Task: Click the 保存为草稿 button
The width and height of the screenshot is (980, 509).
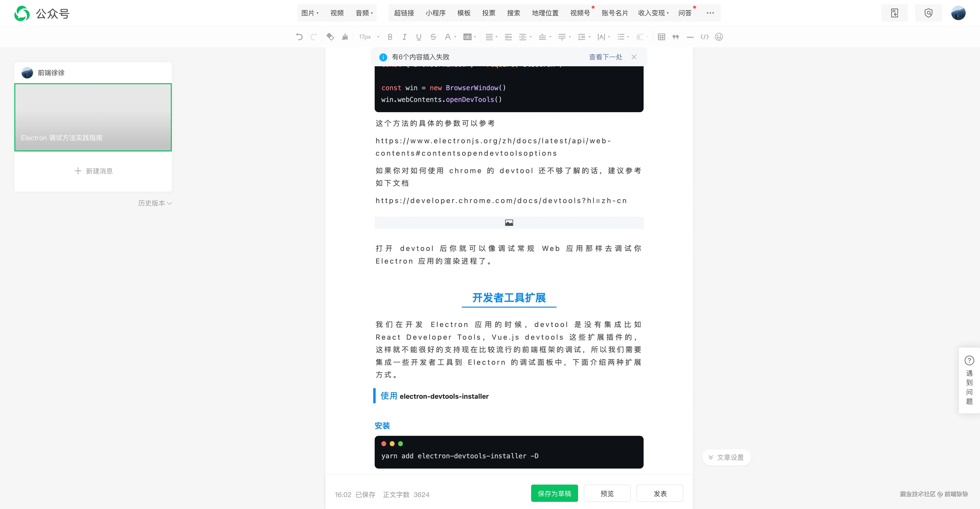Action: [x=554, y=493]
